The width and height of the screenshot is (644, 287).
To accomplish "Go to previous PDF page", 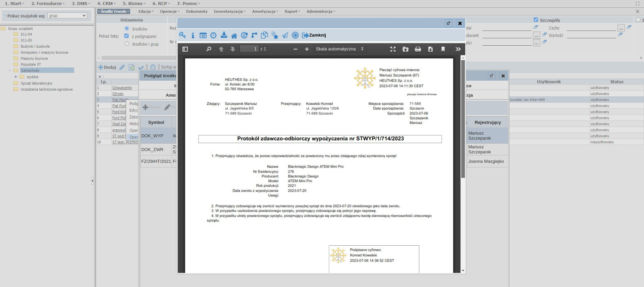I will tap(221, 49).
